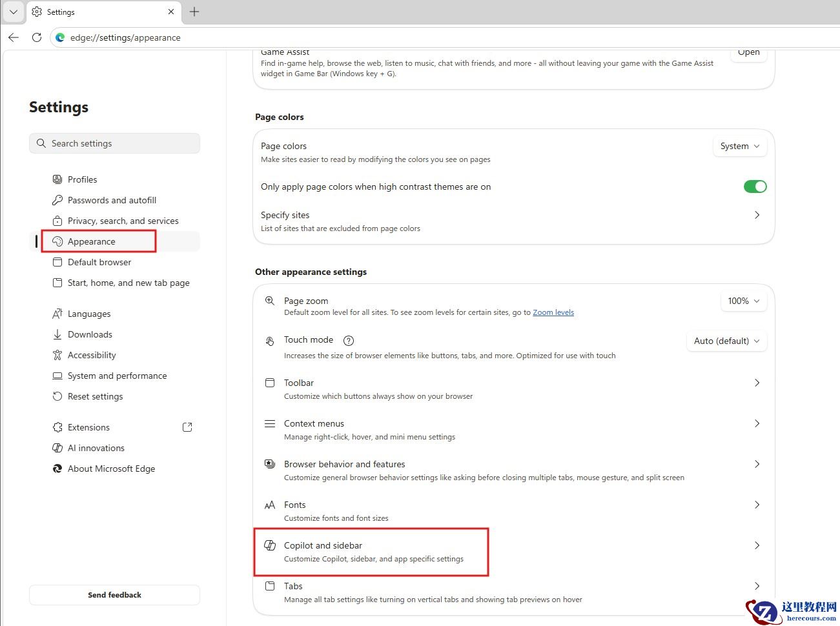The image size is (840, 626).
Task: Click the key icon for Passwords and autofill
Action: pyautogui.click(x=57, y=200)
